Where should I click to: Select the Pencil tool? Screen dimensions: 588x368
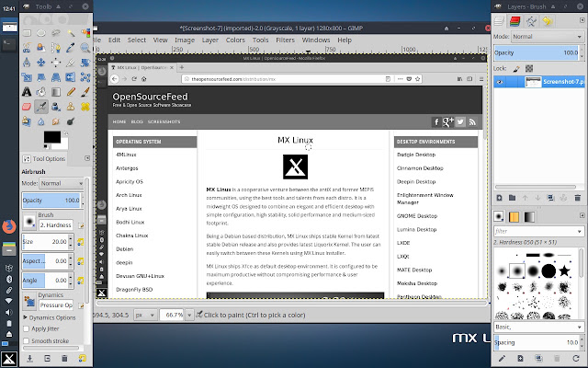[x=71, y=92]
